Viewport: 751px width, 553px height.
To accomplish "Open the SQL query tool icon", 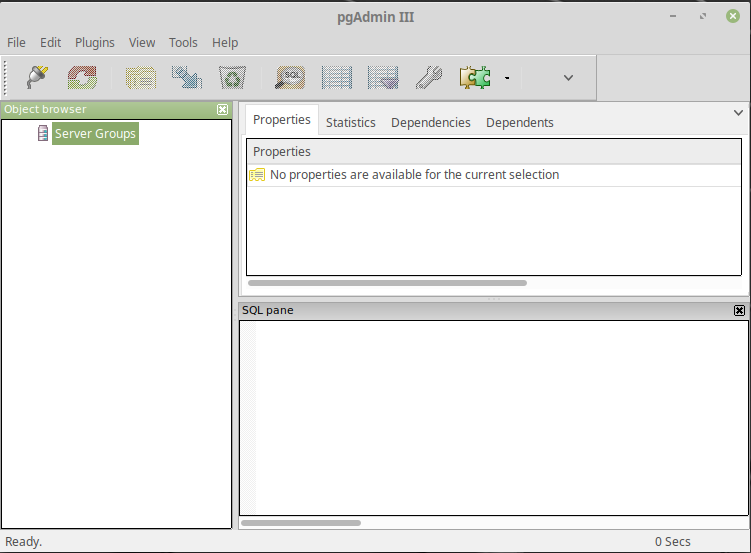I will pyautogui.click(x=290, y=78).
